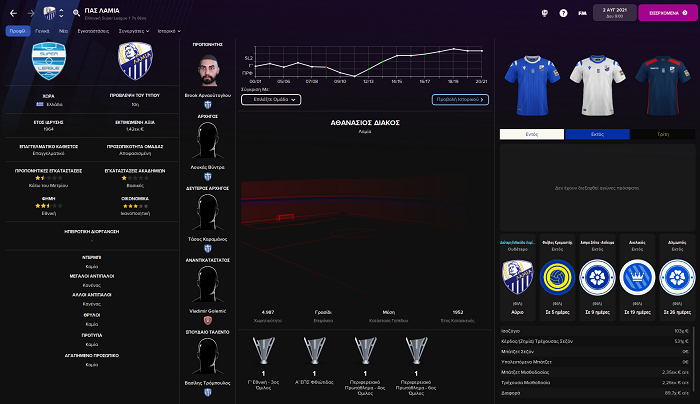Open the trophy icon near the help button
This screenshot has height=404, width=700.
tap(545, 13)
